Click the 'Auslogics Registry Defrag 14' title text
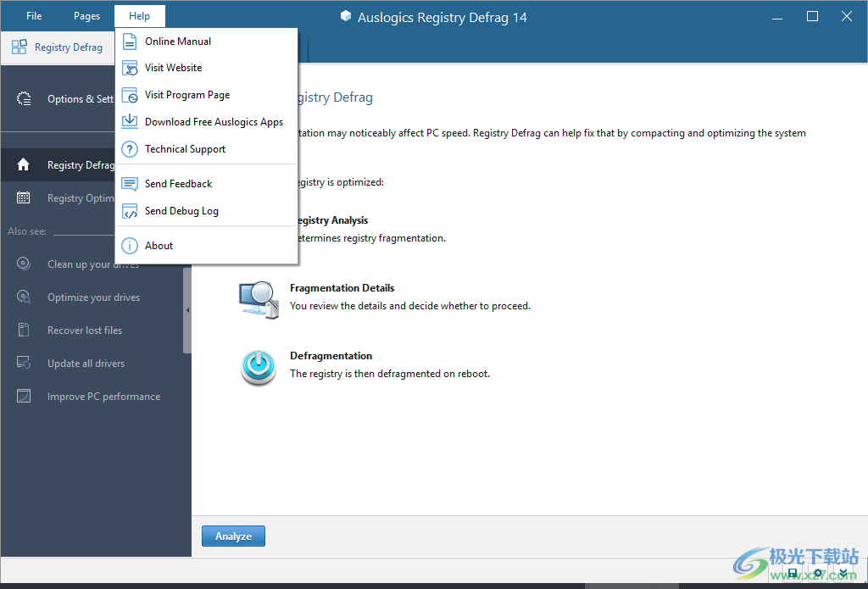Image resolution: width=868 pixels, height=589 pixels. tap(442, 17)
